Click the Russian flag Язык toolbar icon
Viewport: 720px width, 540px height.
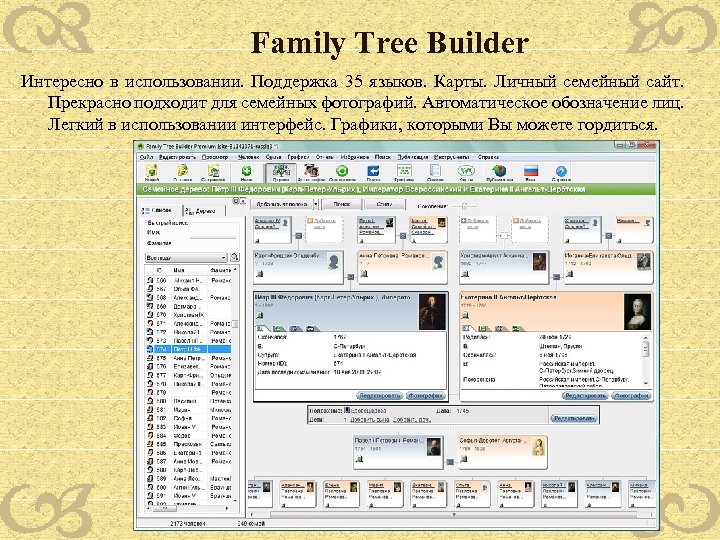click(x=531, y=172)
